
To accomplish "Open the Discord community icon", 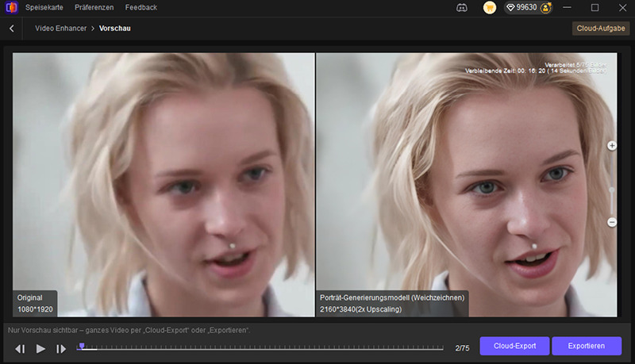I will pos(462,8).
